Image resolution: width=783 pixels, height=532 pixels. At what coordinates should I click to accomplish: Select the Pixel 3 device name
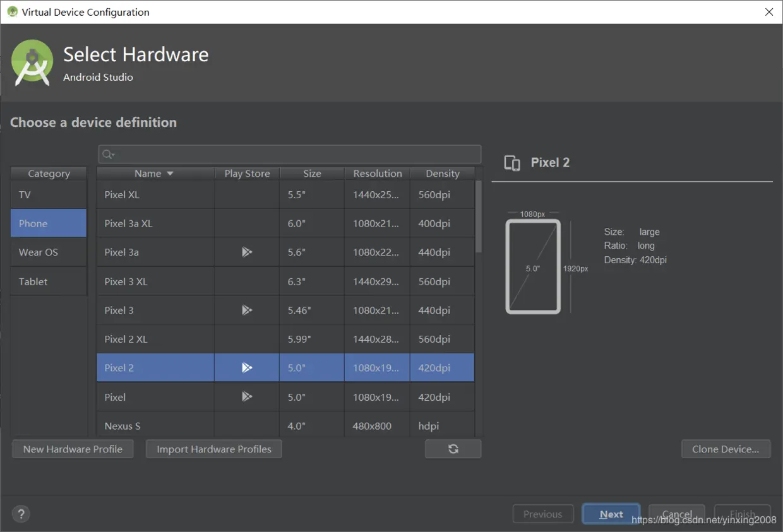tap(119, 310)
